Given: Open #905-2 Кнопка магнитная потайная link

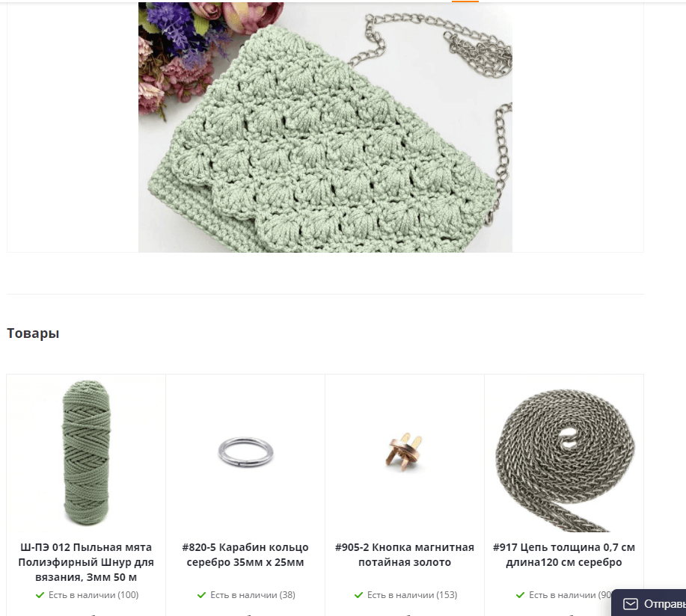Looking at the screenshot, I should tap(405, 555).
